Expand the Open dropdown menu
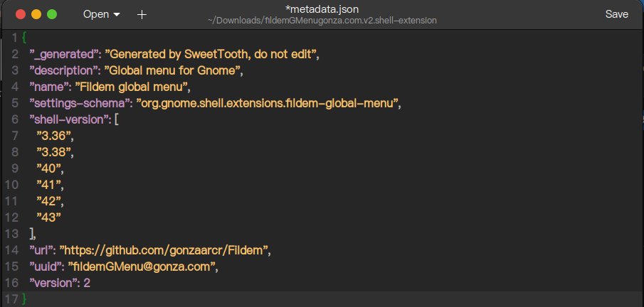 pos(101,14)
